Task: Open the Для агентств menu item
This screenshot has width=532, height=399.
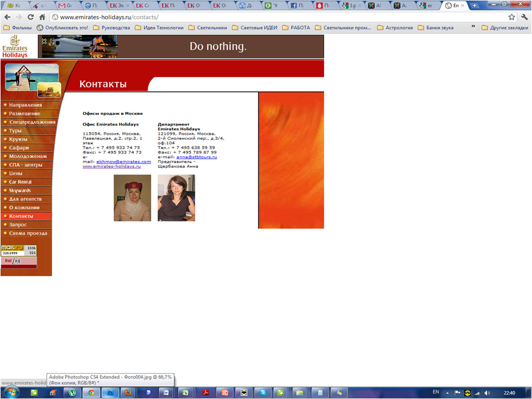Action: coord(25,199)
